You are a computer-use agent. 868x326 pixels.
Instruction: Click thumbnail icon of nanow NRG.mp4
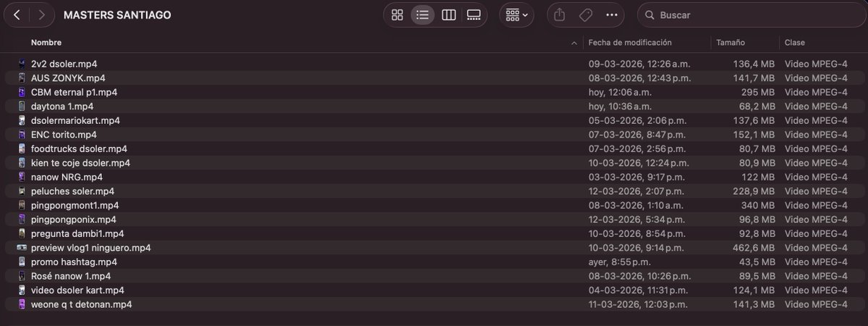point(22,177)
